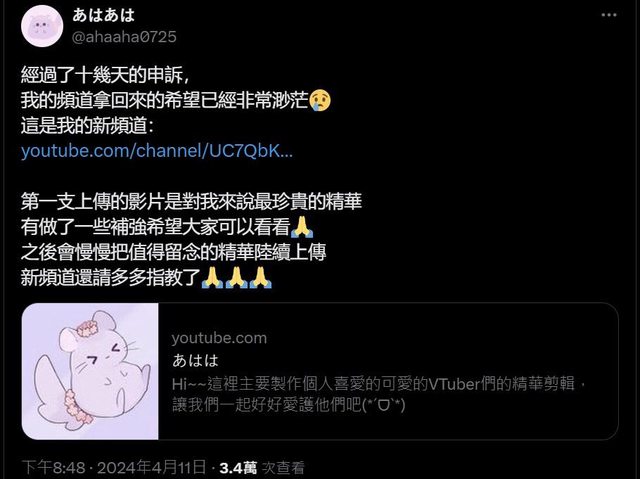Click the praying hands emoji after 看看

coord(302,227)
